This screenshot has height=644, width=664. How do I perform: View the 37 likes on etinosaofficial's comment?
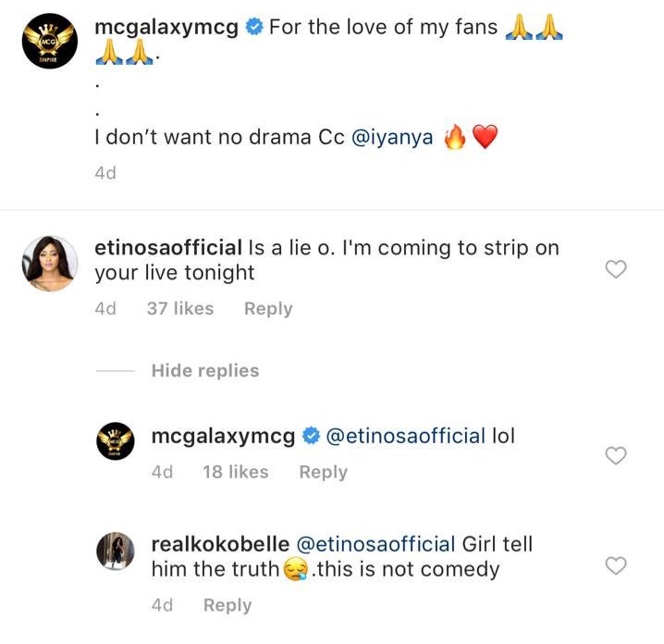point(179,309)
